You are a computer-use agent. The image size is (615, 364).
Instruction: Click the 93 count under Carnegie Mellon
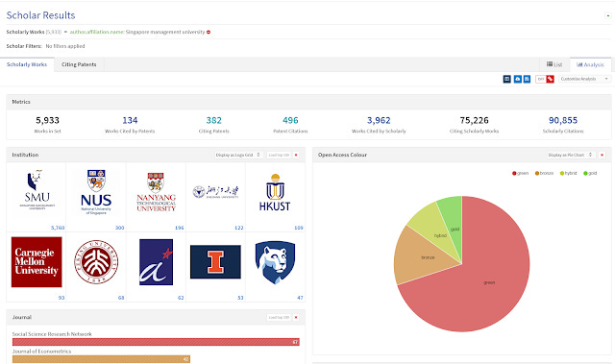tap(61, 298)
